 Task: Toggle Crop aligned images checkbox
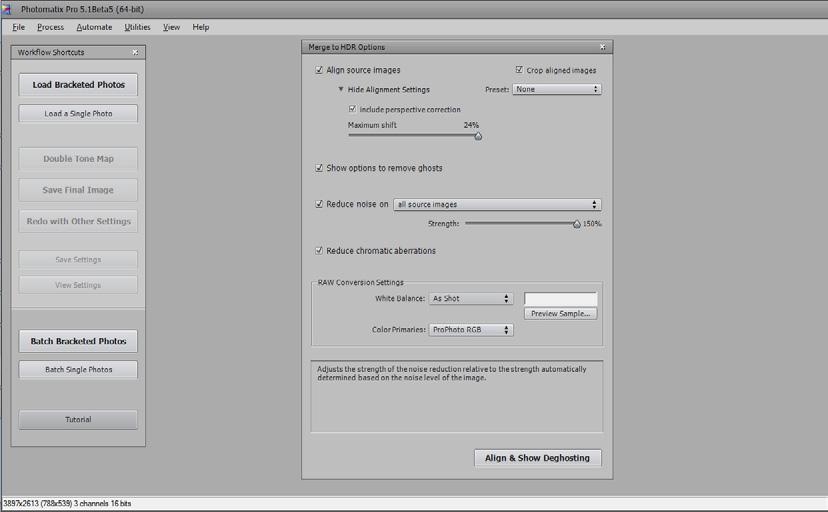click(x=519, y=70)
